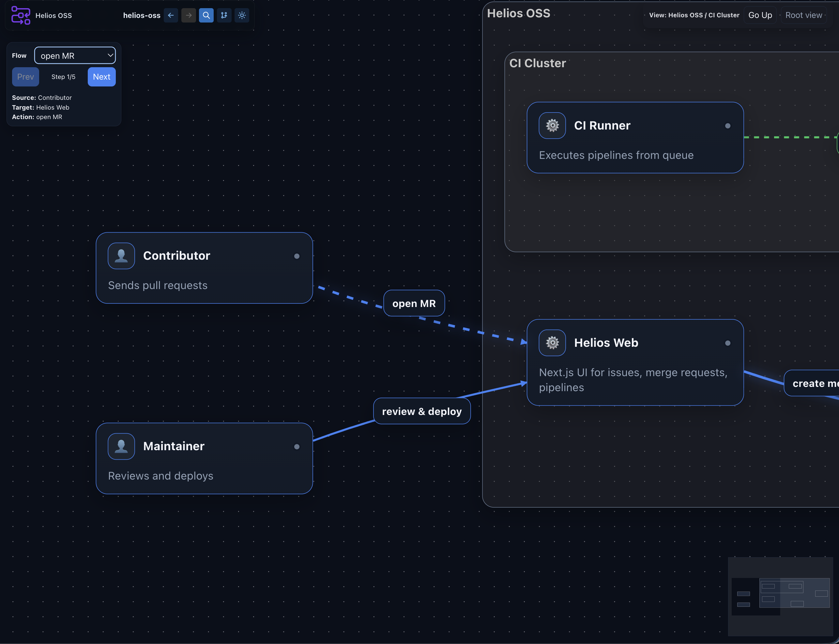Click Go Up to leave CI Cluster view

click(x=759, y=15)
